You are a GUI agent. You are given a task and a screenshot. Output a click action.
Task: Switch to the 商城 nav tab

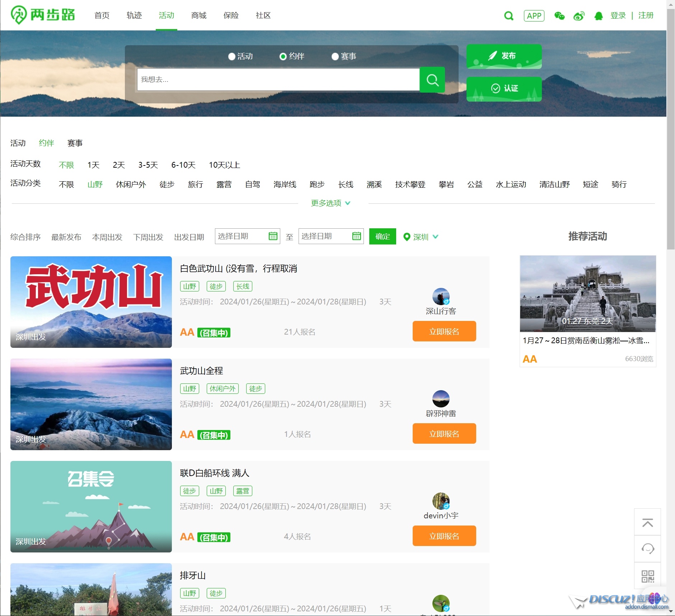pos(199,15)
